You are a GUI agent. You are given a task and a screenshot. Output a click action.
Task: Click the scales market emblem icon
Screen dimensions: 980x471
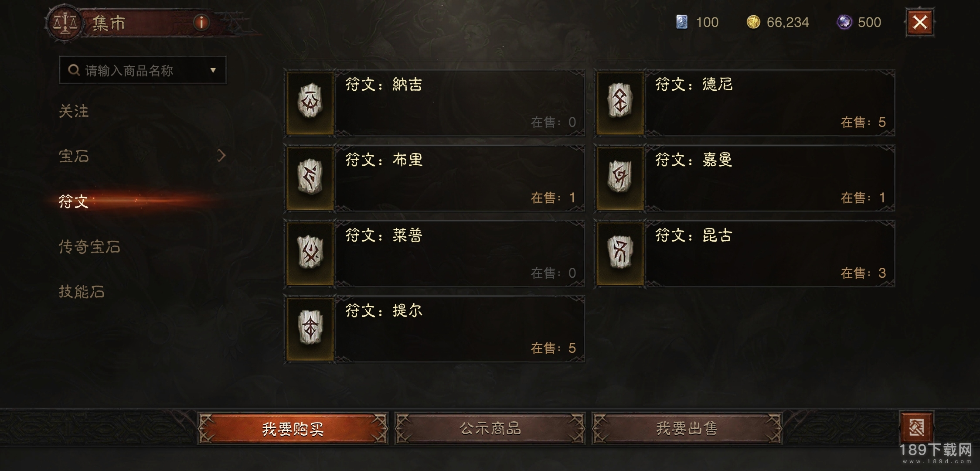point(65,23)
